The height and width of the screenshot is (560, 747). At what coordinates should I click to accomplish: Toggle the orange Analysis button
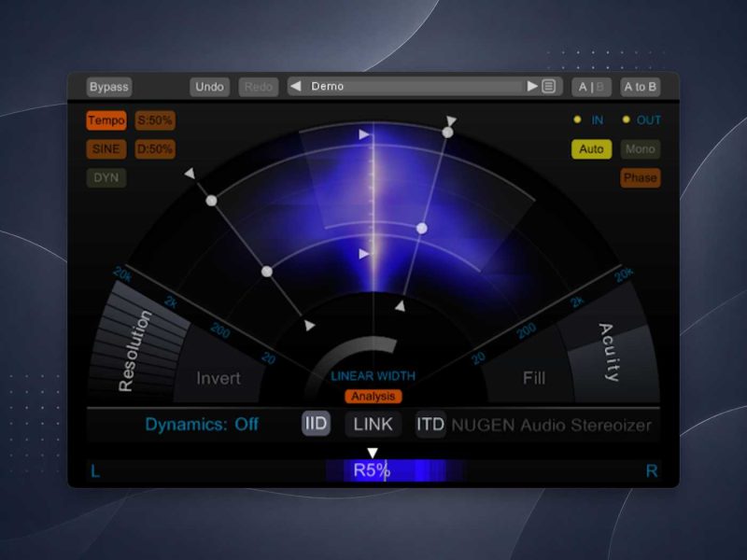coord(373,396)
